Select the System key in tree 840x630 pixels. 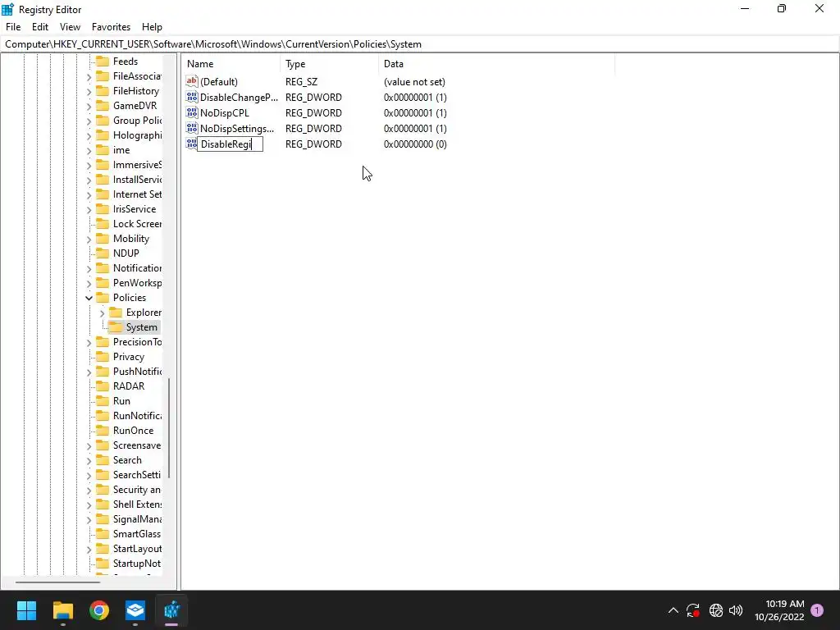click(x=141, y=327)
